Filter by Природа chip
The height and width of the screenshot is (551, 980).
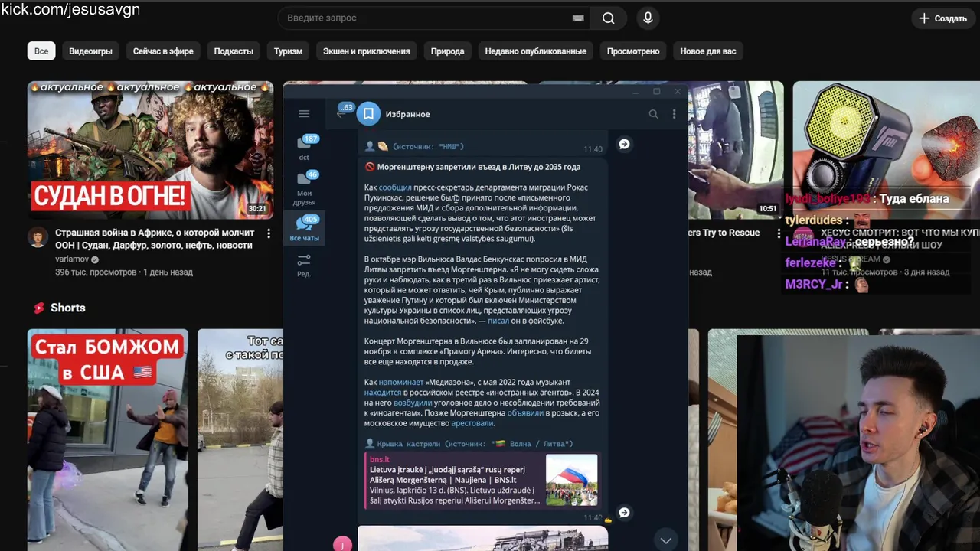(447, 51)
